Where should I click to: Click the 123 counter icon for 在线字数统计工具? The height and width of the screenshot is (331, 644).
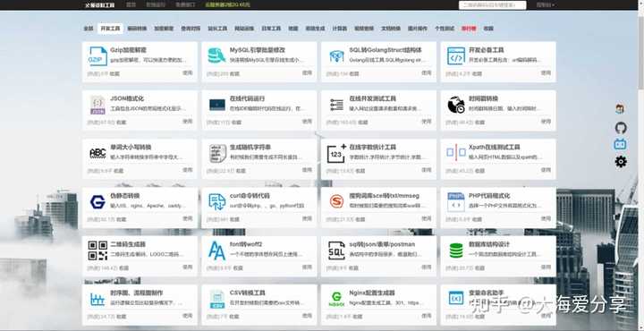coord(337,153)
